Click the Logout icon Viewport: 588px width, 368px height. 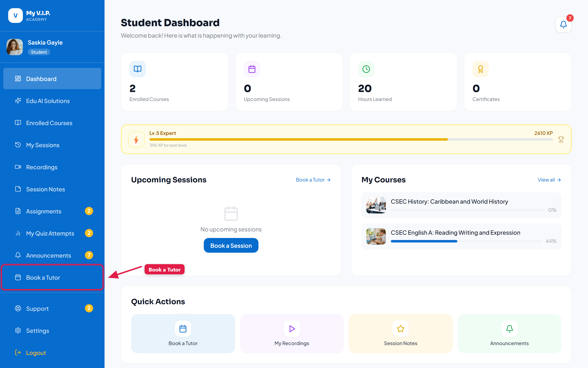click(18, 352)
